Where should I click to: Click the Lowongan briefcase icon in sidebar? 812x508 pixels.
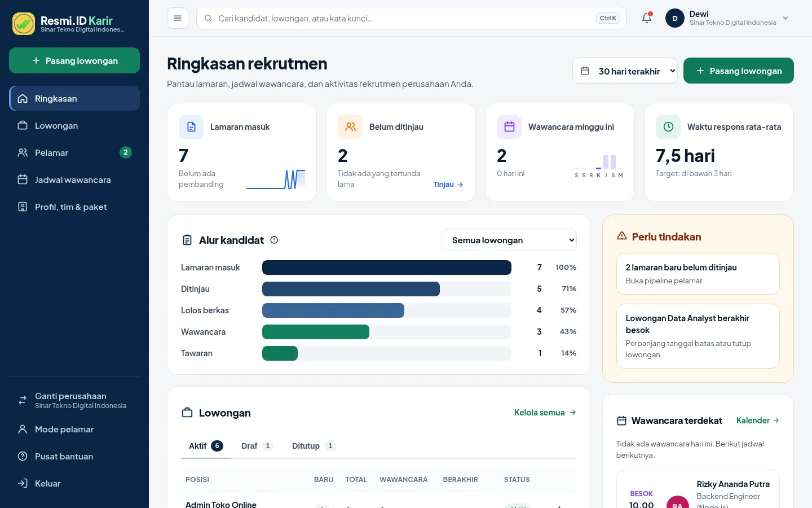pyautogui.click(x=23, y=125)
